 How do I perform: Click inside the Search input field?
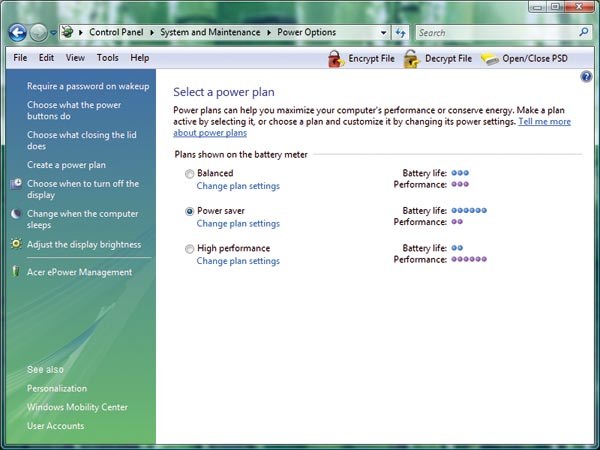(x=490, y=33)
